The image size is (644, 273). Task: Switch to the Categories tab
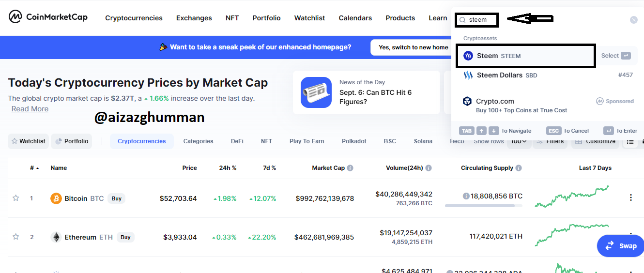pyautogui.click(x=198, y=141)
